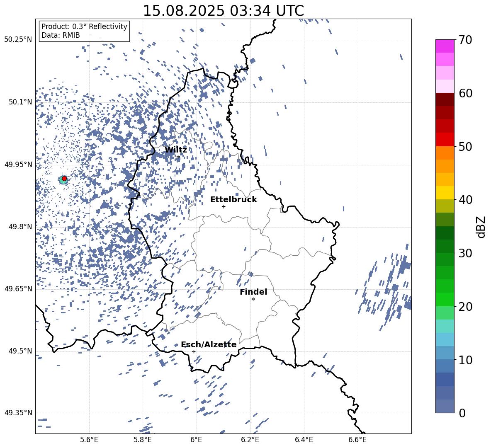Click the Ettelbruck city label
Screen dimensions: 491x448
pyautogui.click(x=233, y=200)
